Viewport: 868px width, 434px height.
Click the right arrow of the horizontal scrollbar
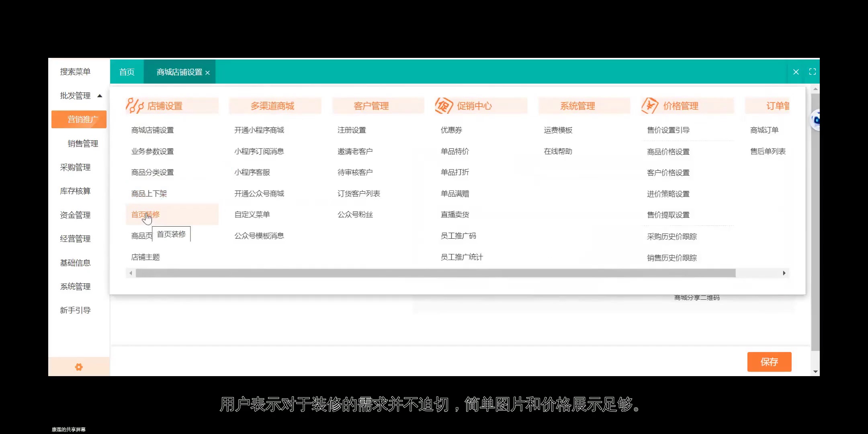point(784,273)
